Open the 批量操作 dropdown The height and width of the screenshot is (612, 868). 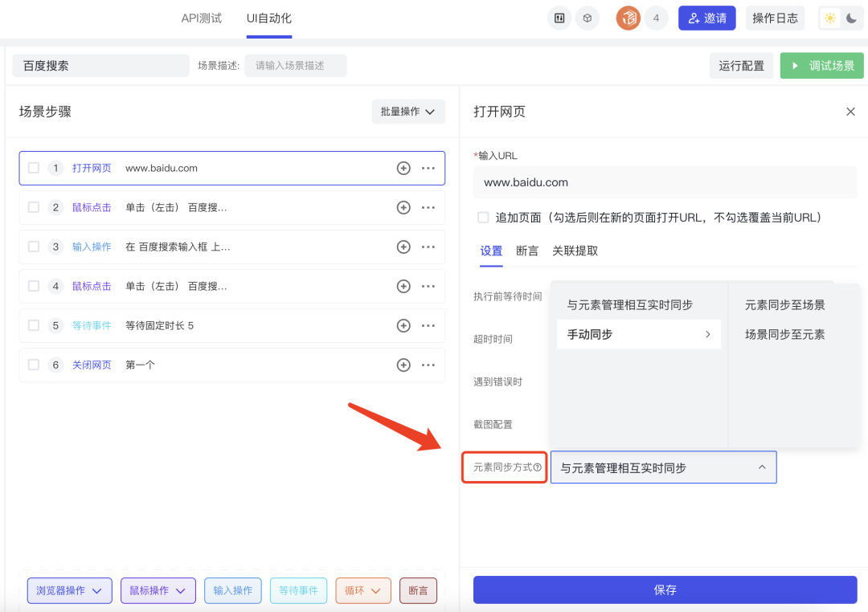[407, 112]
